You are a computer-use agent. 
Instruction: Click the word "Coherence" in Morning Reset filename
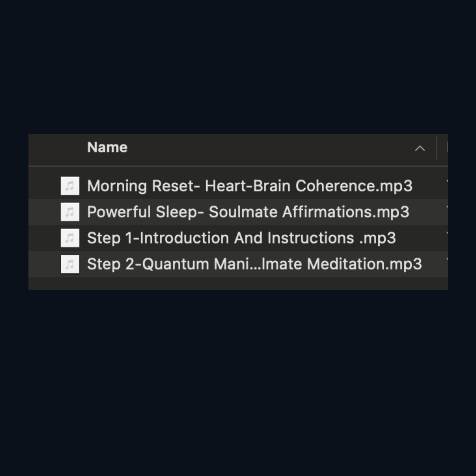coord(335,186)
